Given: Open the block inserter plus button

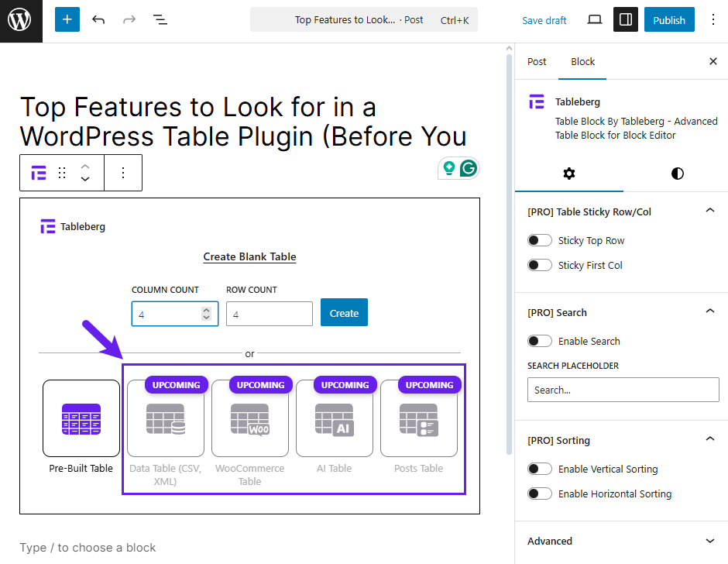Looking at the screenshot, I should pos(67,19).
